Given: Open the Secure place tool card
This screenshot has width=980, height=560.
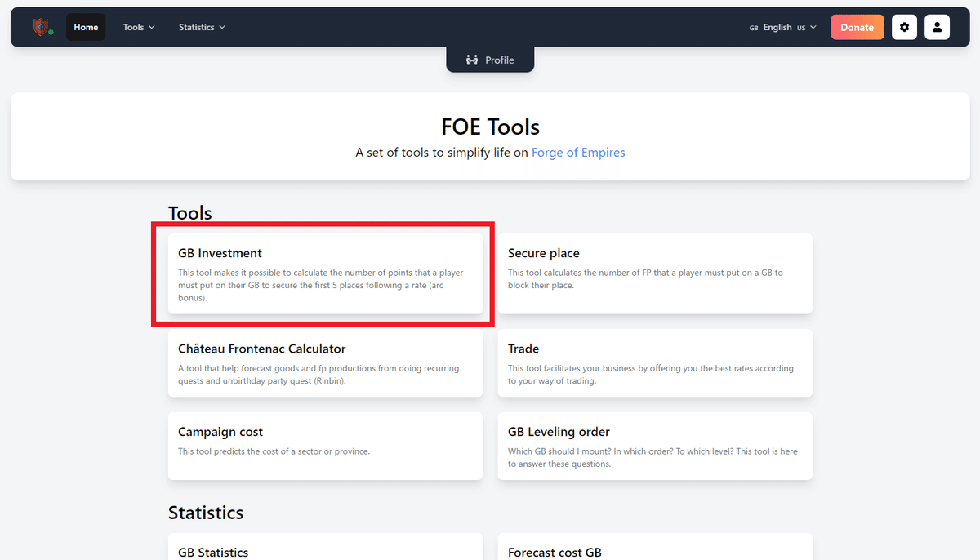Looking at the screenshot, I should (x=654, y=273).
